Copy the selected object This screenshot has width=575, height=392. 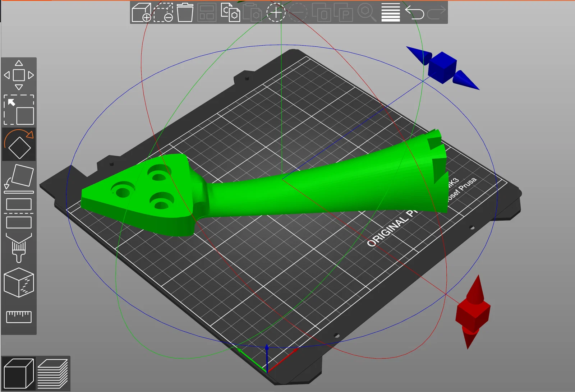230,13
